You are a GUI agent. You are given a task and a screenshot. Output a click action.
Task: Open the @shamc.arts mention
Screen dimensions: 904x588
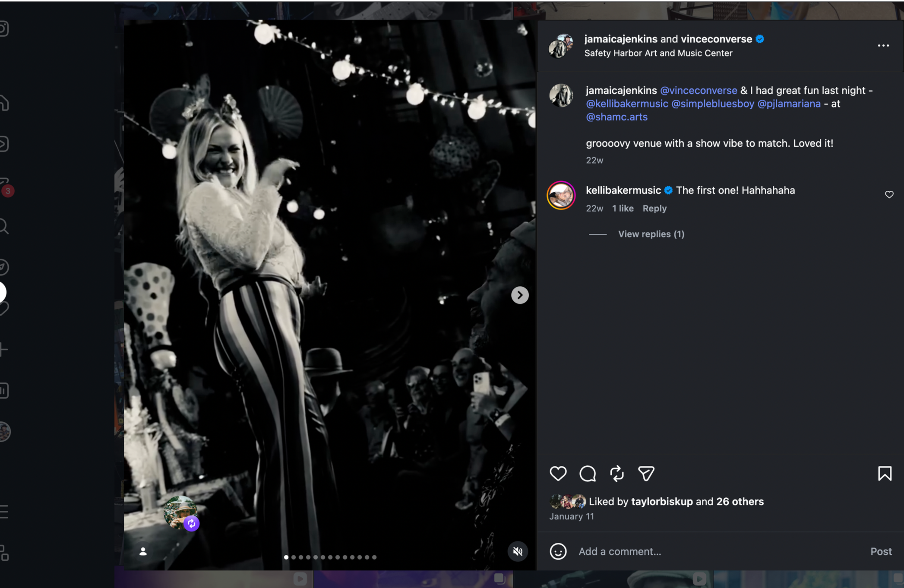point(616,117)
